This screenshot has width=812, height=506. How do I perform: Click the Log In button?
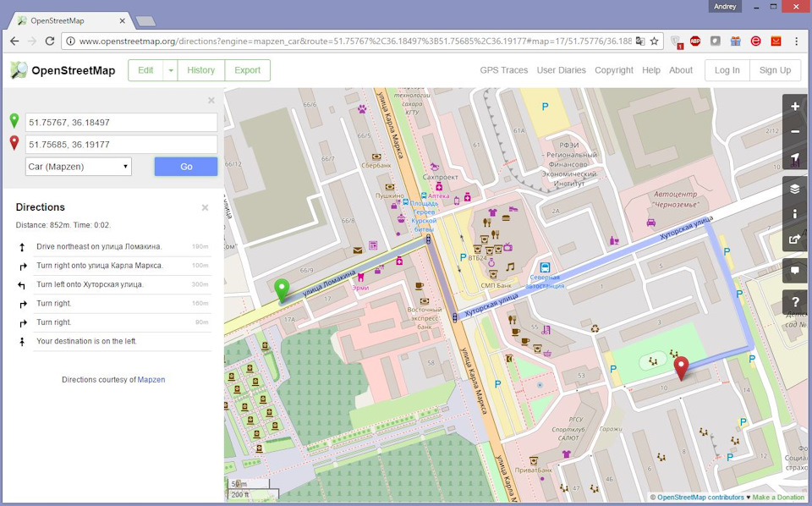coord(727,70)
